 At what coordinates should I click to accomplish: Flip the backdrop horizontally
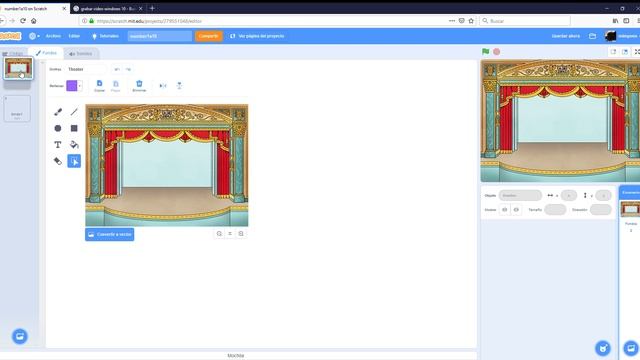(163, 86)
